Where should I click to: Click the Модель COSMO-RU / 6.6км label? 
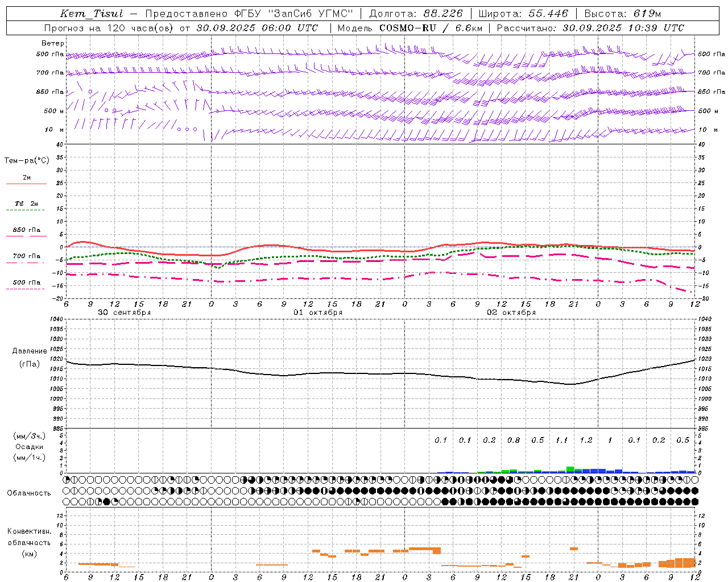click(409, 28)
